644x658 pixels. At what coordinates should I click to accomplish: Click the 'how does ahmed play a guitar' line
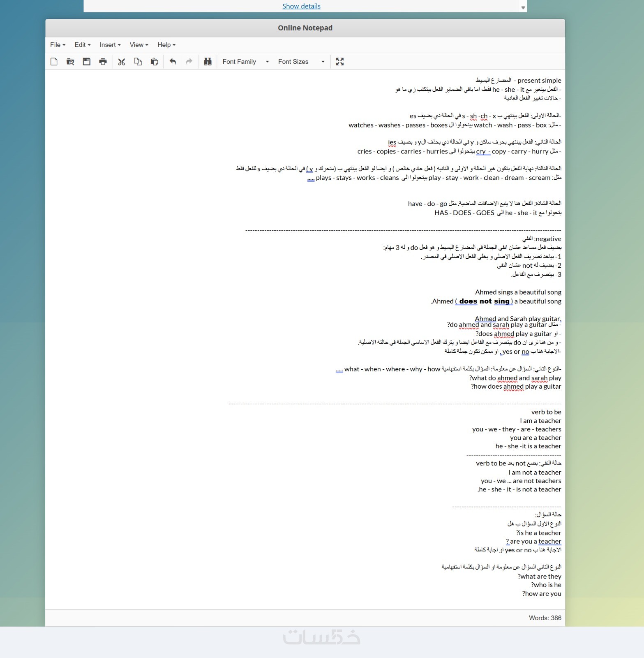516,387
